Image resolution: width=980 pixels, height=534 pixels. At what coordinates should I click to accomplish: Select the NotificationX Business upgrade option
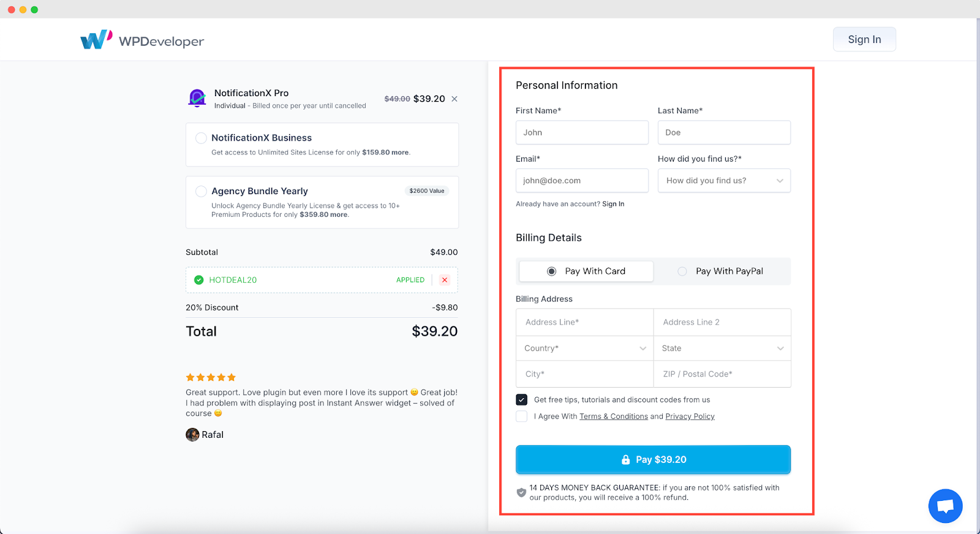tap(201, 138)
